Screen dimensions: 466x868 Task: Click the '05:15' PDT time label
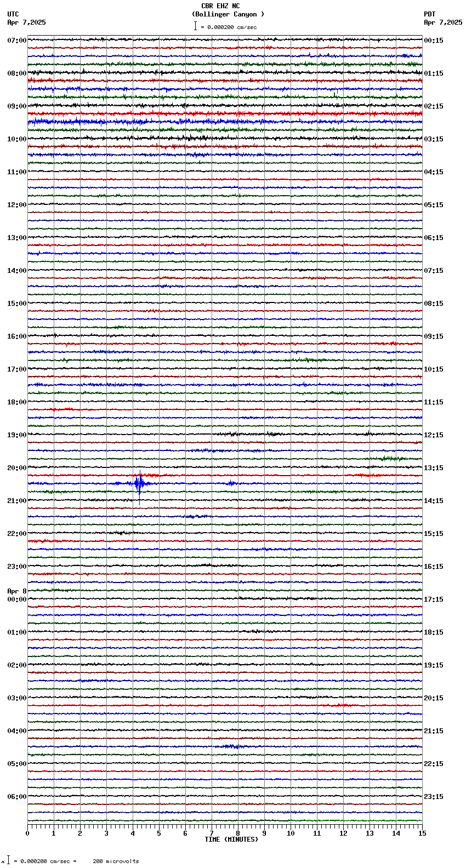pyautogui.click(x=434, y=205)
